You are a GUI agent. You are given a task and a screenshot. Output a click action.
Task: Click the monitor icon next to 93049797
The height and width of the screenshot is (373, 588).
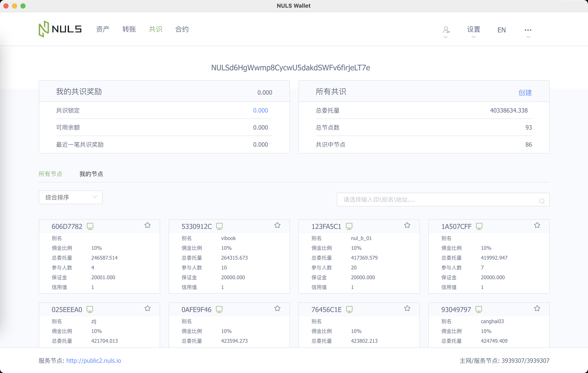(x=479, y=309)
